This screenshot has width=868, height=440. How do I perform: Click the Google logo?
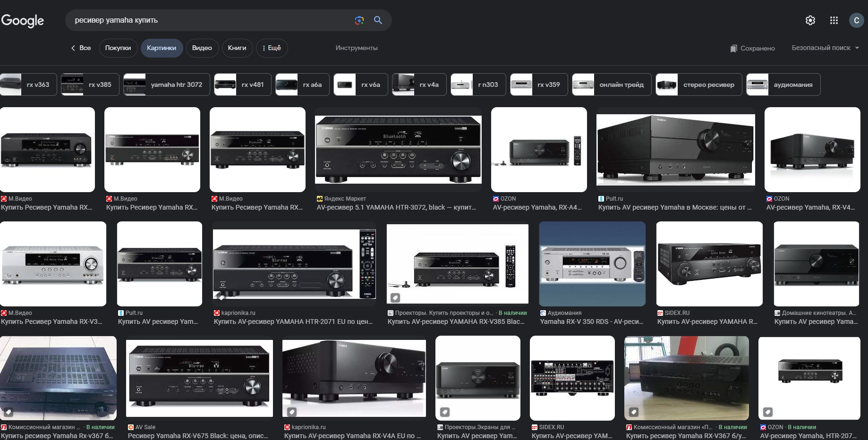(x=23, y=21)
